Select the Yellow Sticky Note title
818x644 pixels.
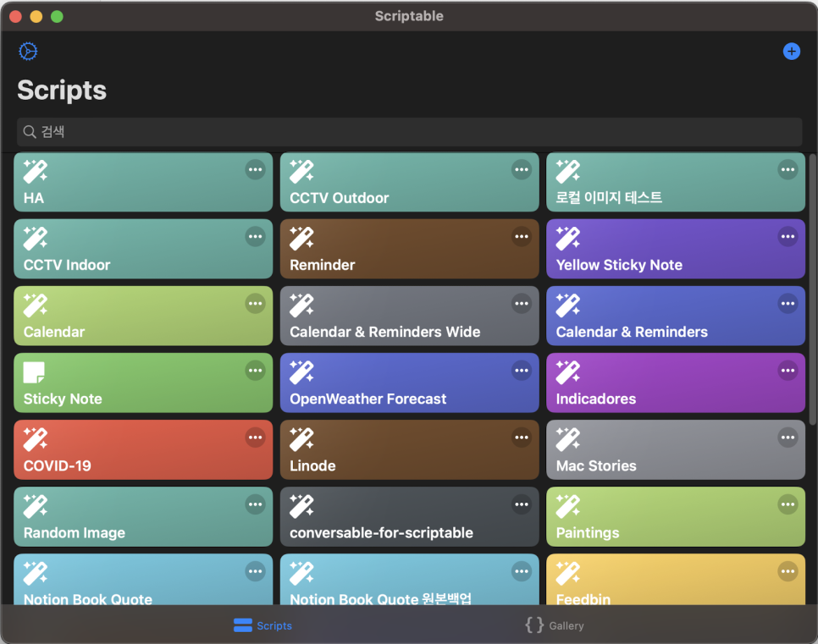[x=619, y=265]
